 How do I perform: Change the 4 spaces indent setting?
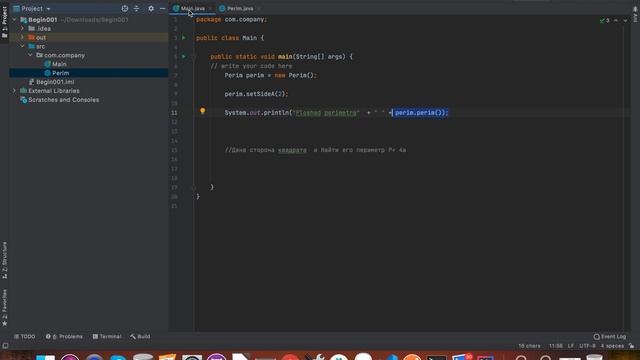(612, 346)
